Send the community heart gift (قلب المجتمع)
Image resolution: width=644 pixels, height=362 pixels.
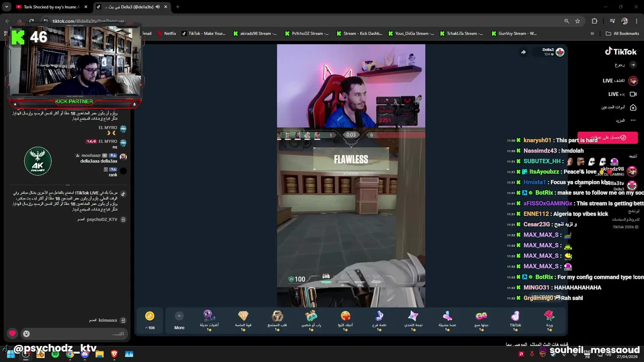tap(277, 320)
